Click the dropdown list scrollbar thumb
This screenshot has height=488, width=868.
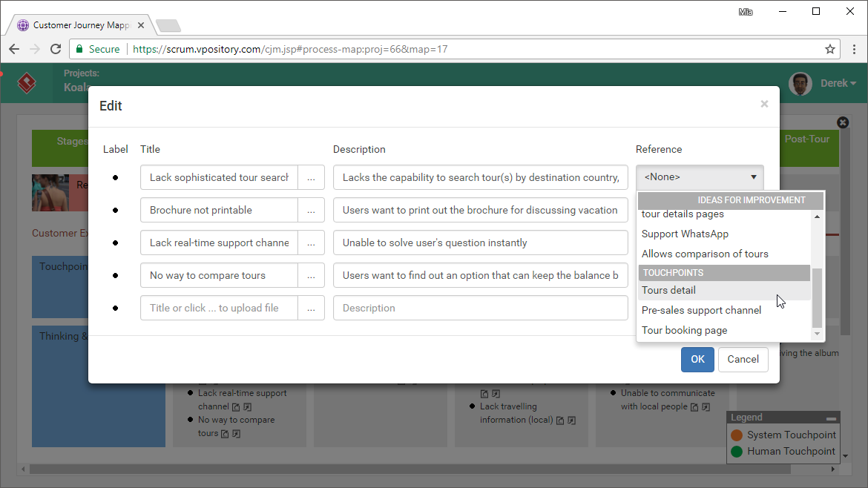pos(817,297)
